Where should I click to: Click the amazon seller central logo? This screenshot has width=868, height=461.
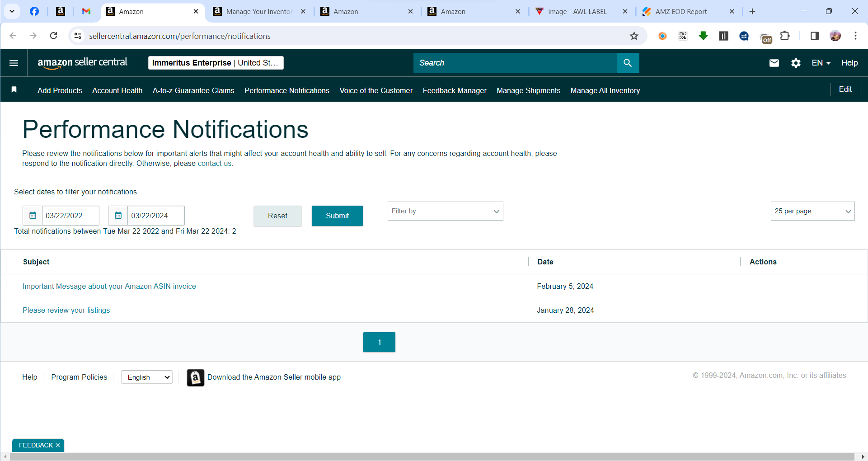point(82,63)
